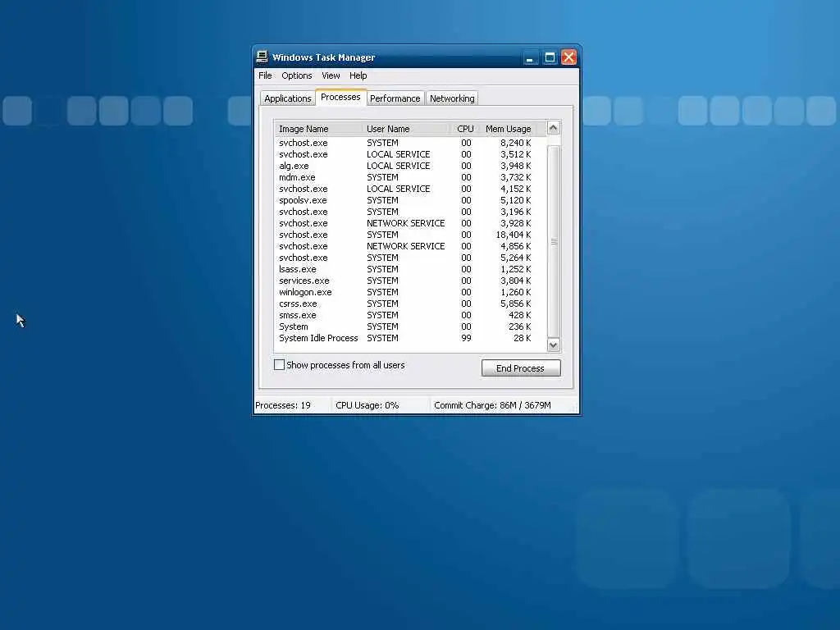Click the scroll up arrow in process list
Image resolution: width=840 pixels, height=630 pixels.
point(554,127)
